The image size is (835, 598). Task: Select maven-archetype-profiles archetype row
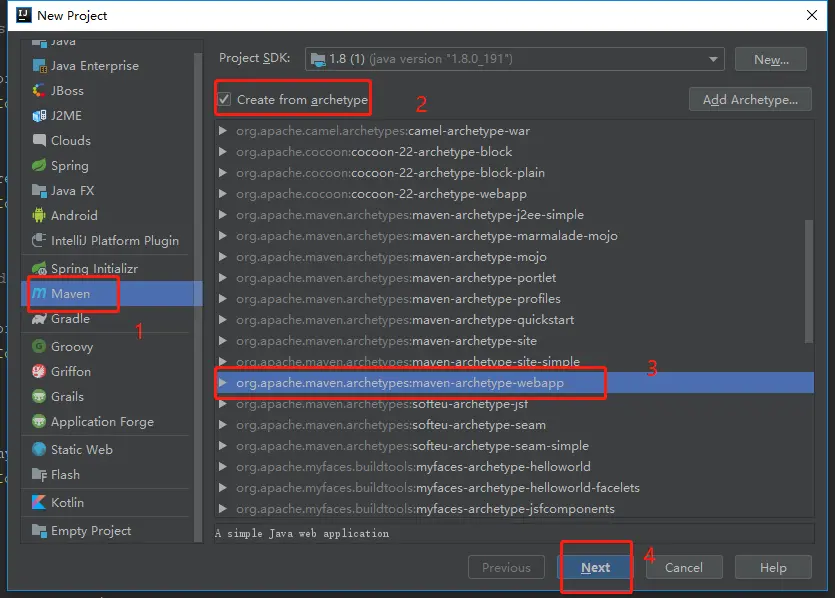[x=514, y=299]
